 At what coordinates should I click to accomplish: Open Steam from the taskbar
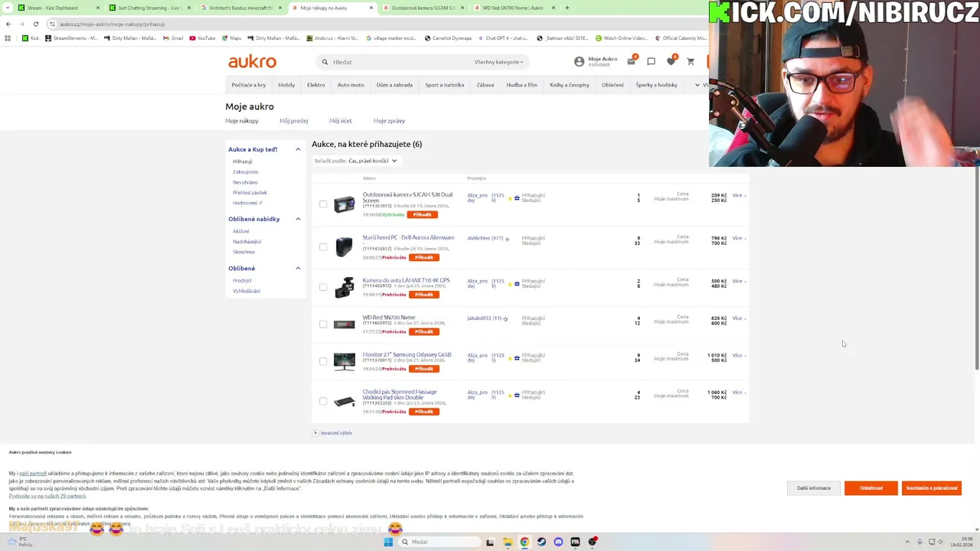tap(541, 542)
